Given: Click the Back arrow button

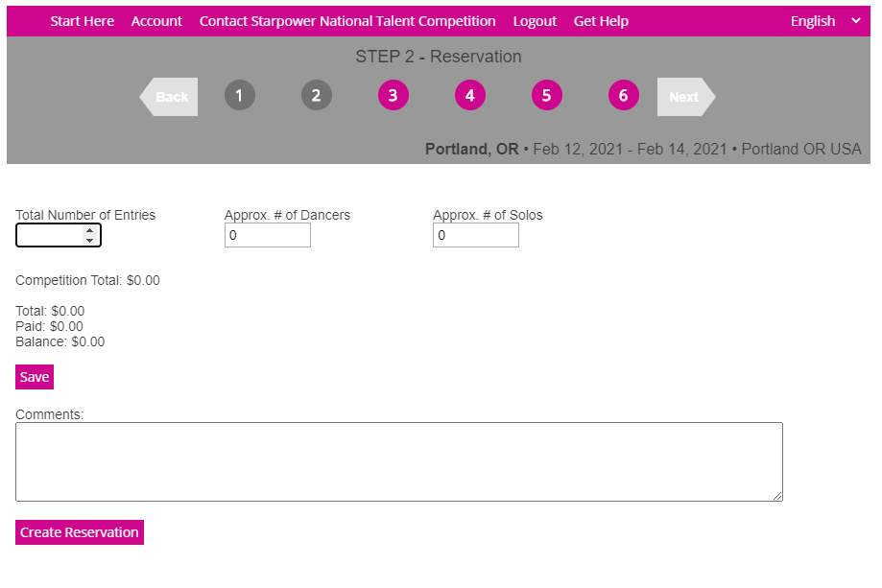Looking at the screenshot, I should click(170, 97).
